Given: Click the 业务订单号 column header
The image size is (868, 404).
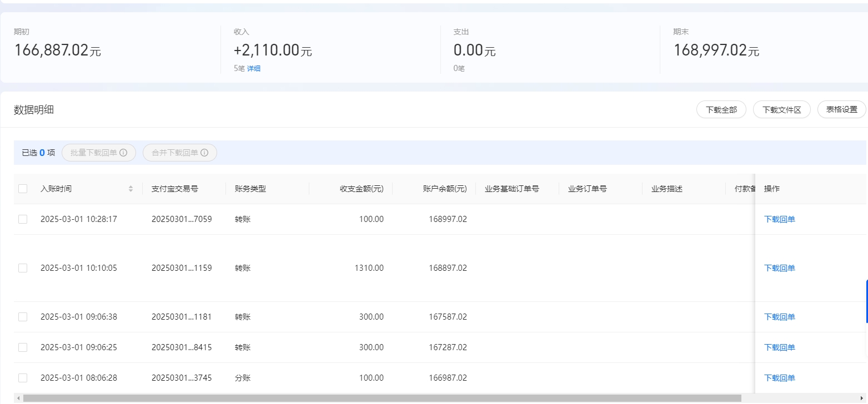Looking at the screenshot, I should (588, 189).
